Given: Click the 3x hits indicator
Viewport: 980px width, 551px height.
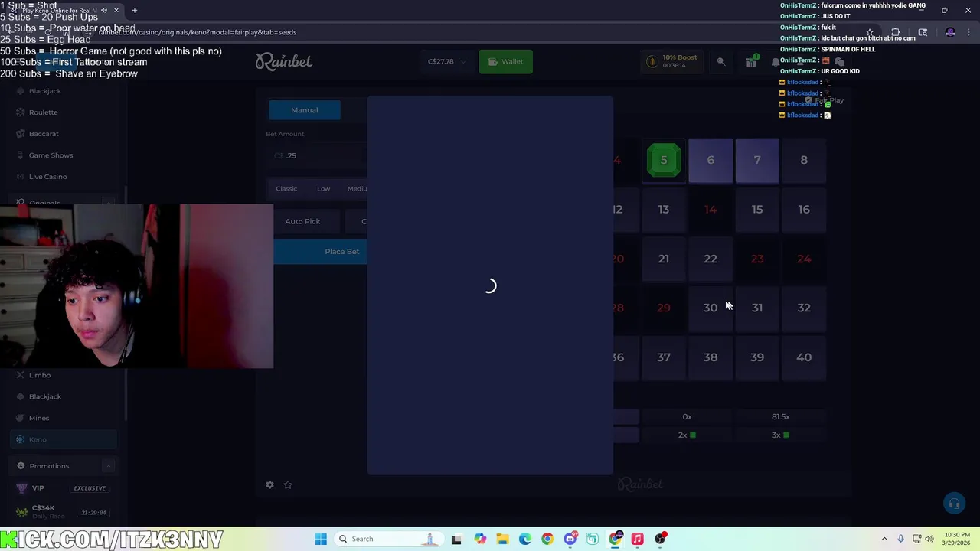Looking at the screenshot, I should [x=780, y=435].
